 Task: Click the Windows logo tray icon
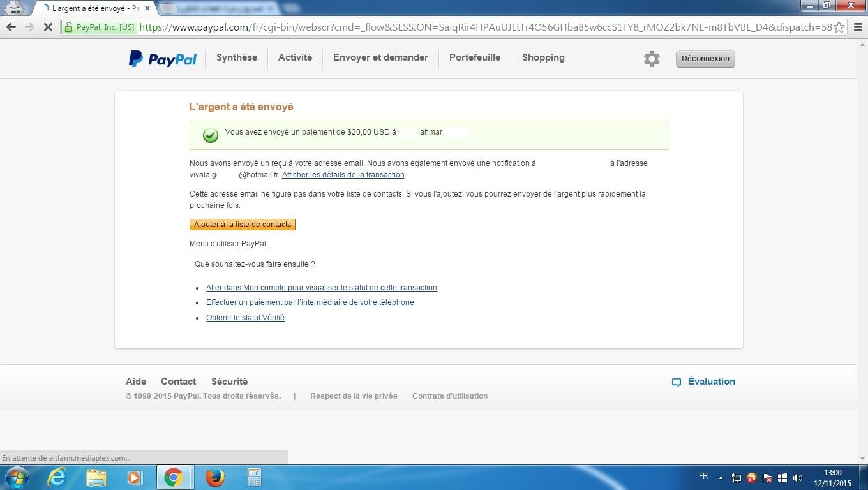tap(782, 478)
